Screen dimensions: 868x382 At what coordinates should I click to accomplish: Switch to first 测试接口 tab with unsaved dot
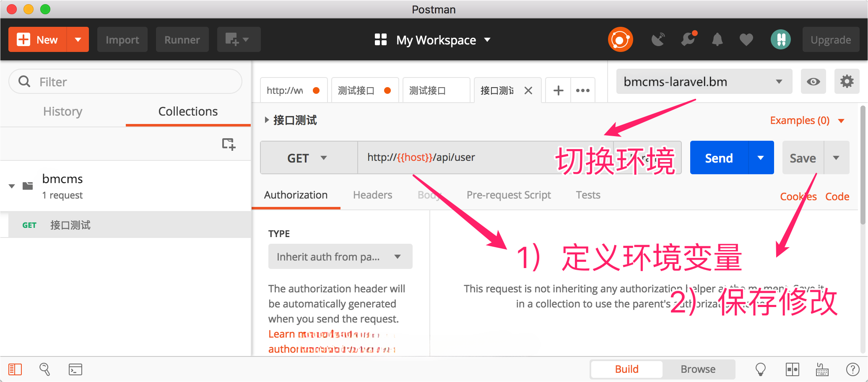[365, 90]
